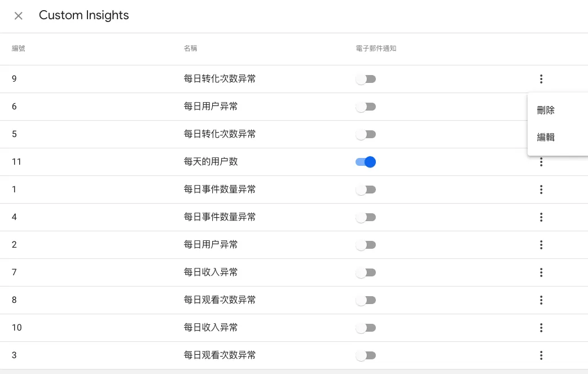
Task: Open three-dot menu for row 2
Action: pos(541,245)
